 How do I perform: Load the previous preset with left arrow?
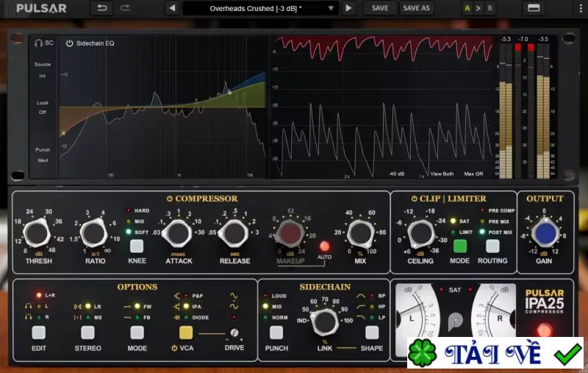coord(172,8)
